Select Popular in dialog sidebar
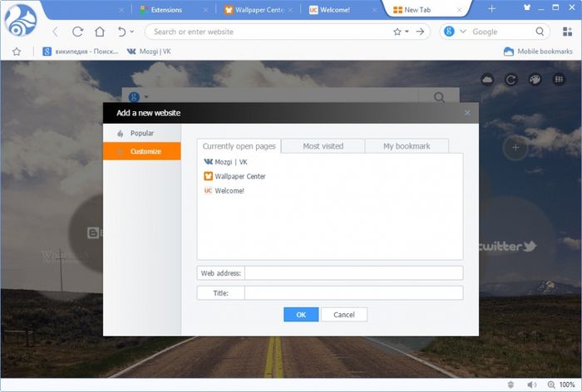The height and width of the screenshot is (392, 582). click(142, 133)
